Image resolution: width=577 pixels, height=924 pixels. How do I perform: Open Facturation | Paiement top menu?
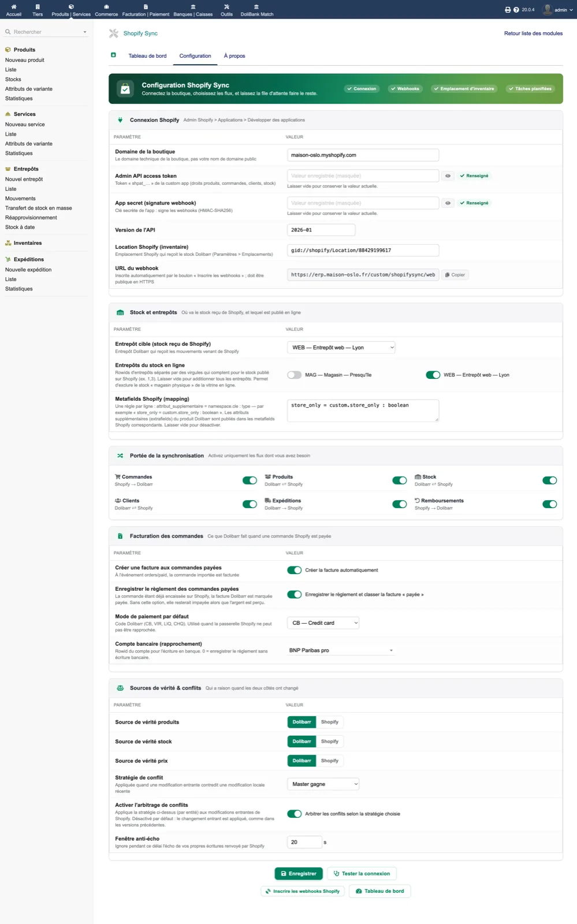click(146, 10)
